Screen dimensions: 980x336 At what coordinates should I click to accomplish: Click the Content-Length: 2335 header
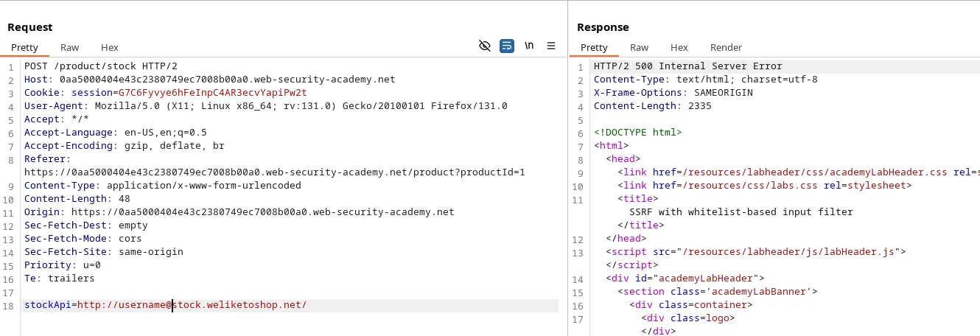[653, 106]
